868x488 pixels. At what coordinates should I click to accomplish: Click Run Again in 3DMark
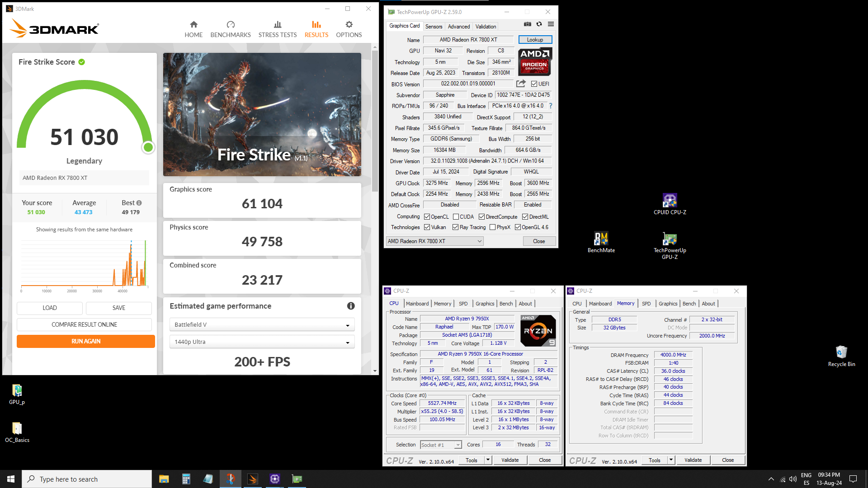[x=86, y=341]
